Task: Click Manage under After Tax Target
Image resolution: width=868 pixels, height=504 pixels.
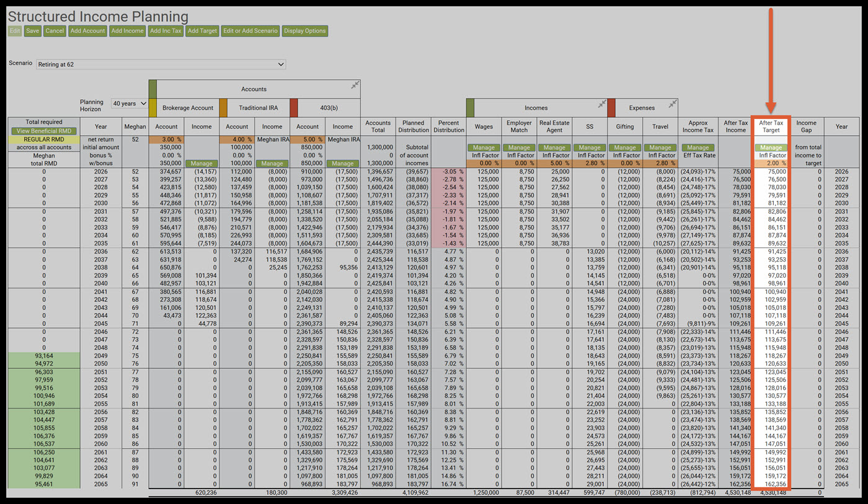Action: (x=771, y=148)
